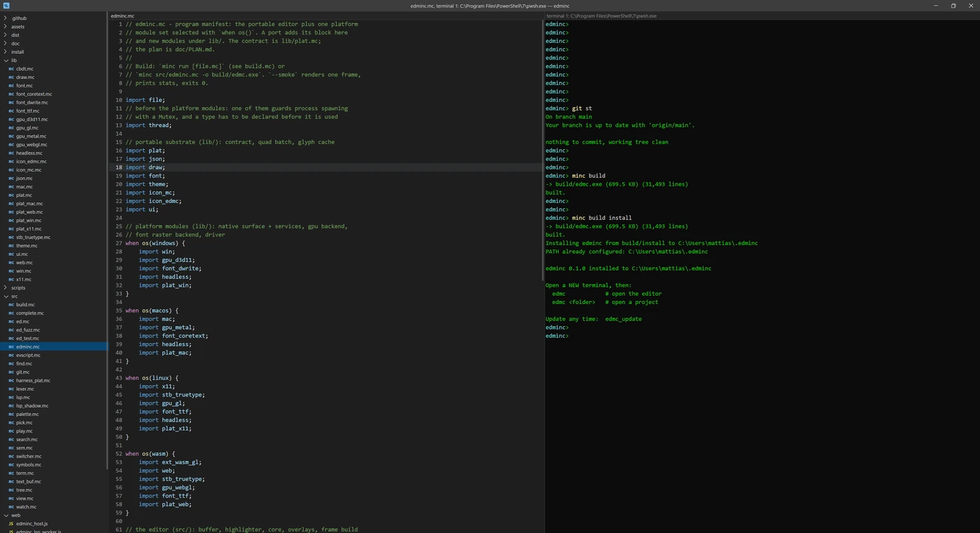980x533 pixels.
Task: Collapse the src folder
Action: (x=6, y=296)
